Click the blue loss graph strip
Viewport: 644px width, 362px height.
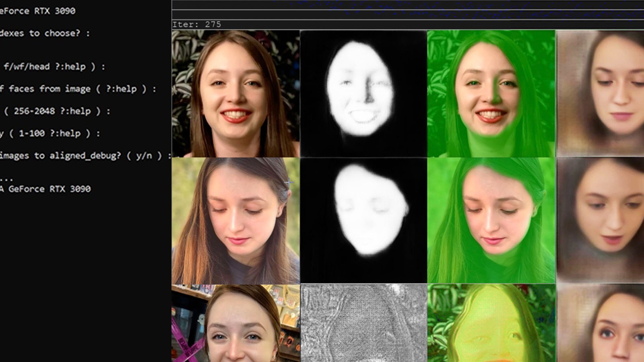tap(402, 8)
